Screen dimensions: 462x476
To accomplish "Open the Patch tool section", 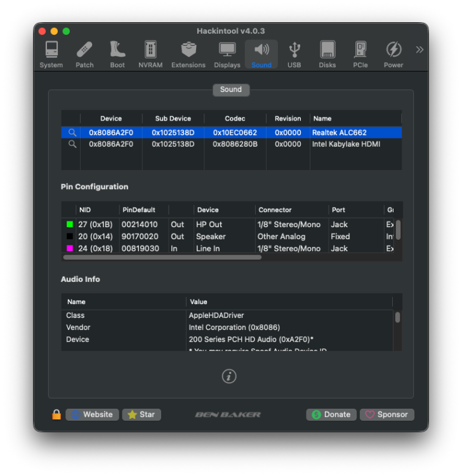I will [84, 55].
